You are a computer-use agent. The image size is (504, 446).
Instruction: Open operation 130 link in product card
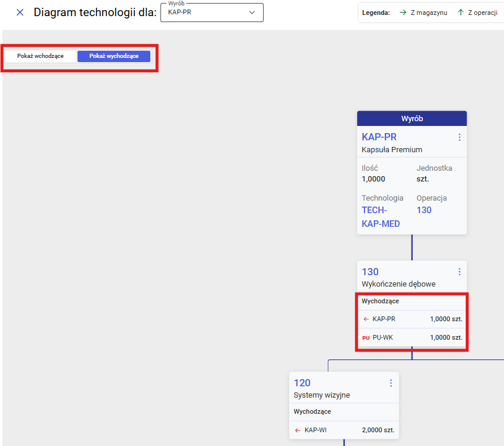423,210
